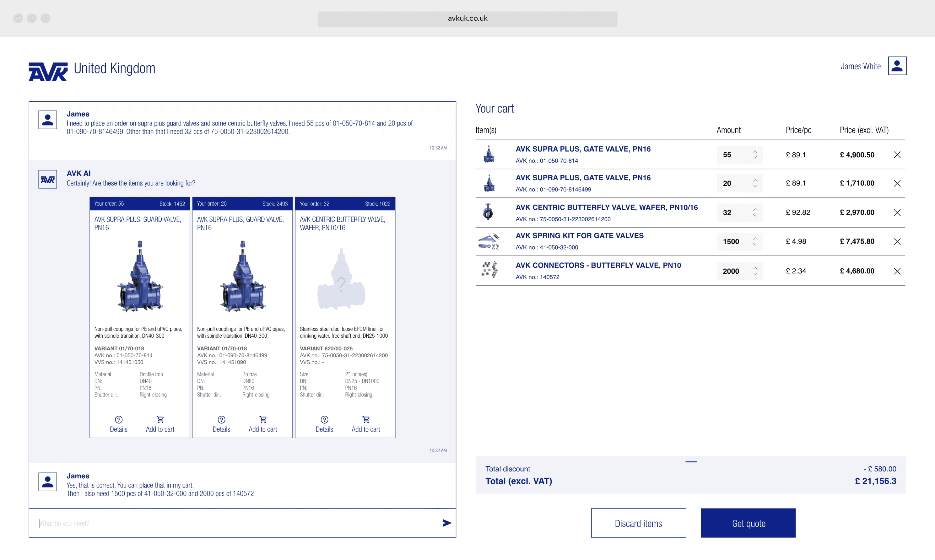This screenshot has width=935, height=560.
Task: Open cart thumbnail of 01-090-70-8146499 gate valve
Action: 489,183
